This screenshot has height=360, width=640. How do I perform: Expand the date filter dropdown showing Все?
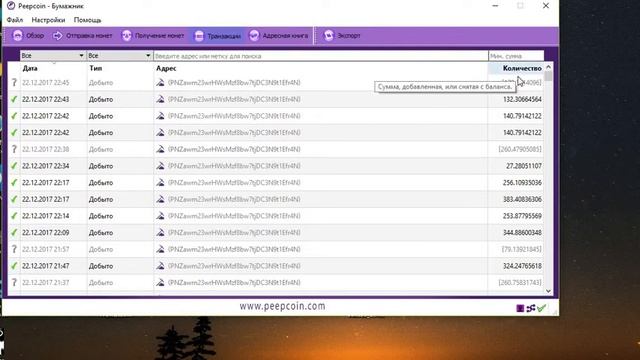53,56
